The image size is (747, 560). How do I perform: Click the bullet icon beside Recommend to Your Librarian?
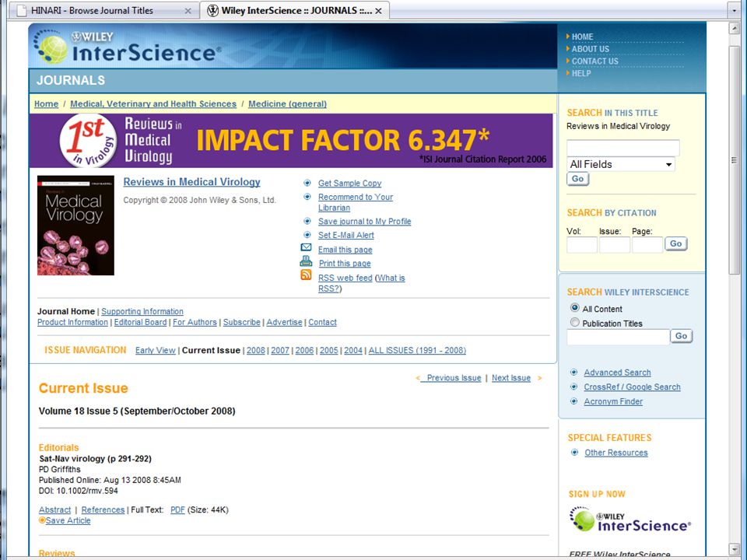[x=307, y=196]
